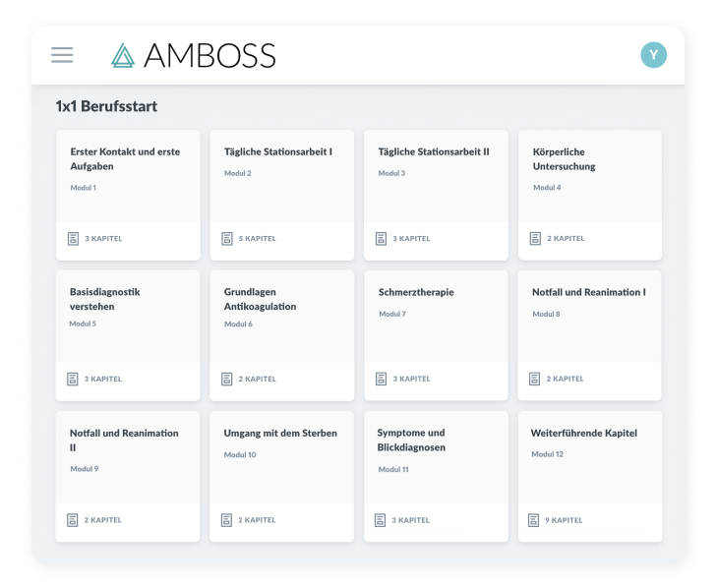718x588 pixels.
Task: Click the AMBOSS wordmark text
Action: coord(209,55)
